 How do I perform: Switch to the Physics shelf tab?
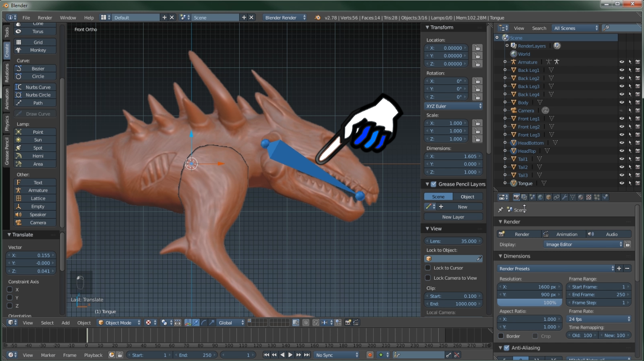tap(6, 123)
